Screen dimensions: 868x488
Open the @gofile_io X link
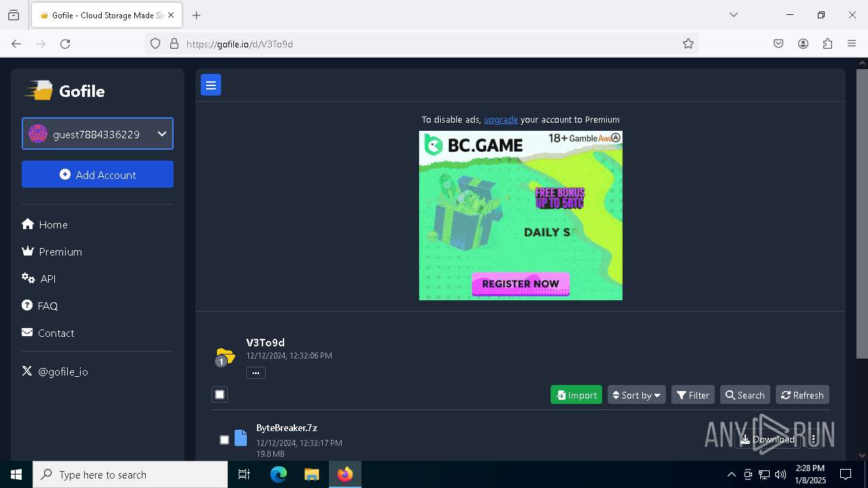coord(56,371)
